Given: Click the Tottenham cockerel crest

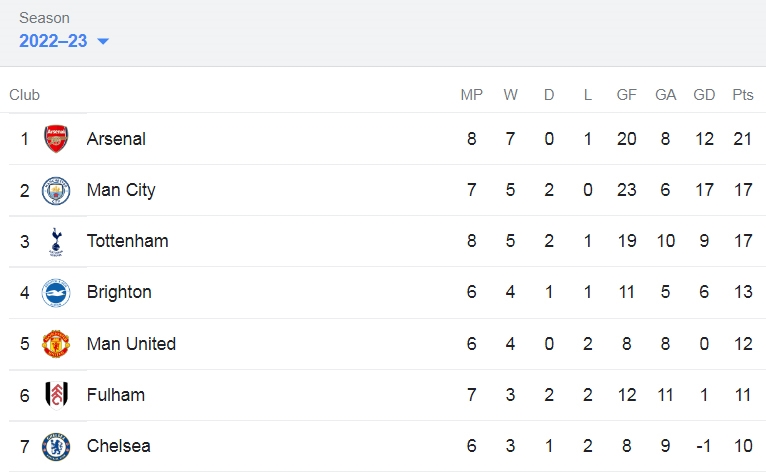Looking at the screenshot, I should pos(56,241).
